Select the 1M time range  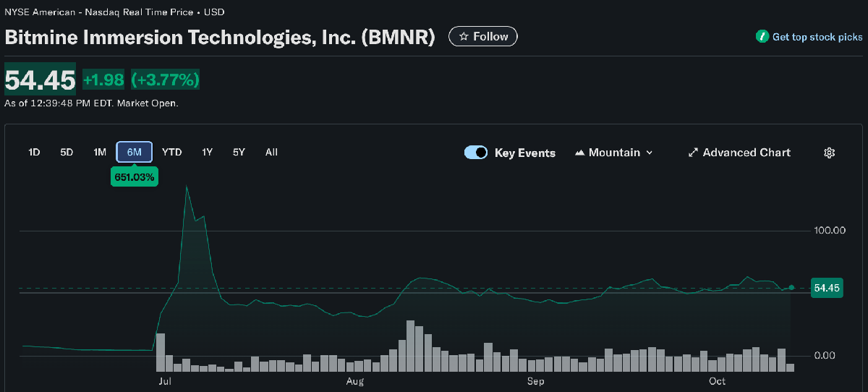point(100,152)
